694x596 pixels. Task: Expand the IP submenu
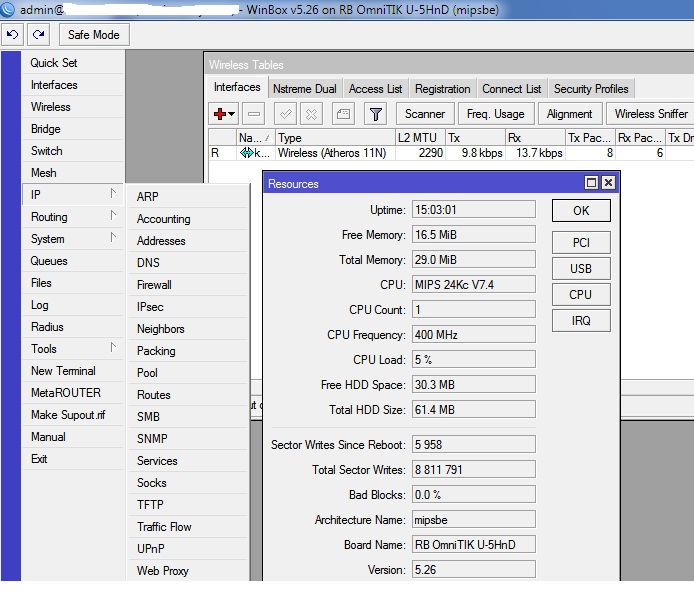[x=73, y=195]
